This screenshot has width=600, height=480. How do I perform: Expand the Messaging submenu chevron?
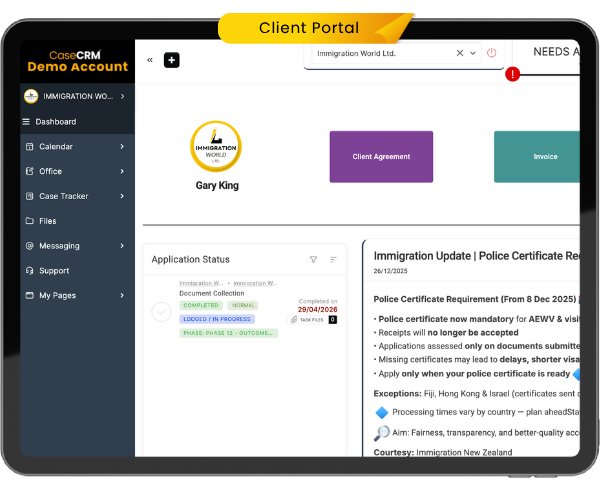122,246
